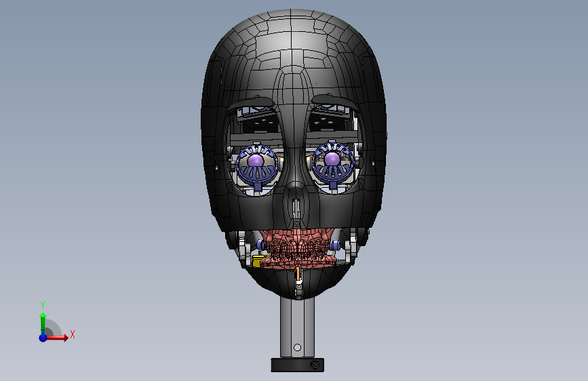Screen dimensions: 588x381
Task: Select the grey neck post under the head
Action: click(297, 327)
